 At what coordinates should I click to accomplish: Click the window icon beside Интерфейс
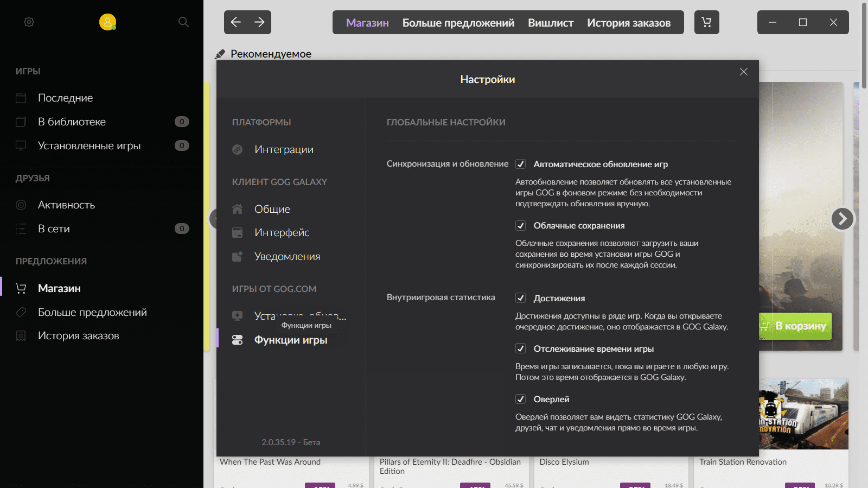[238, 233]
